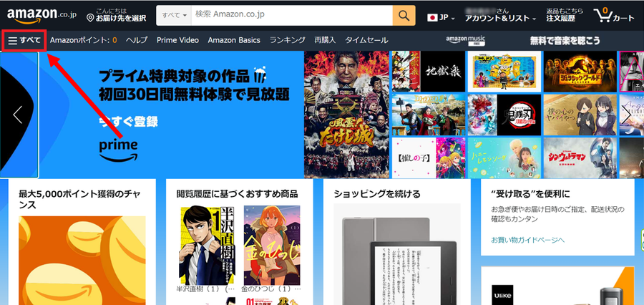Click the search input field
This screenshot has height=305, width=644.
pyautogui.click(x=292, y=16)
